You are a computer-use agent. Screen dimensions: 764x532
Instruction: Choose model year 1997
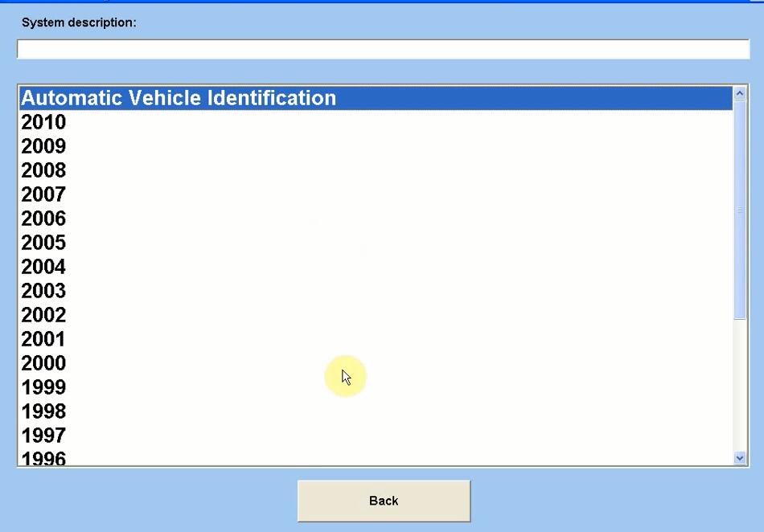pos(376,435)
